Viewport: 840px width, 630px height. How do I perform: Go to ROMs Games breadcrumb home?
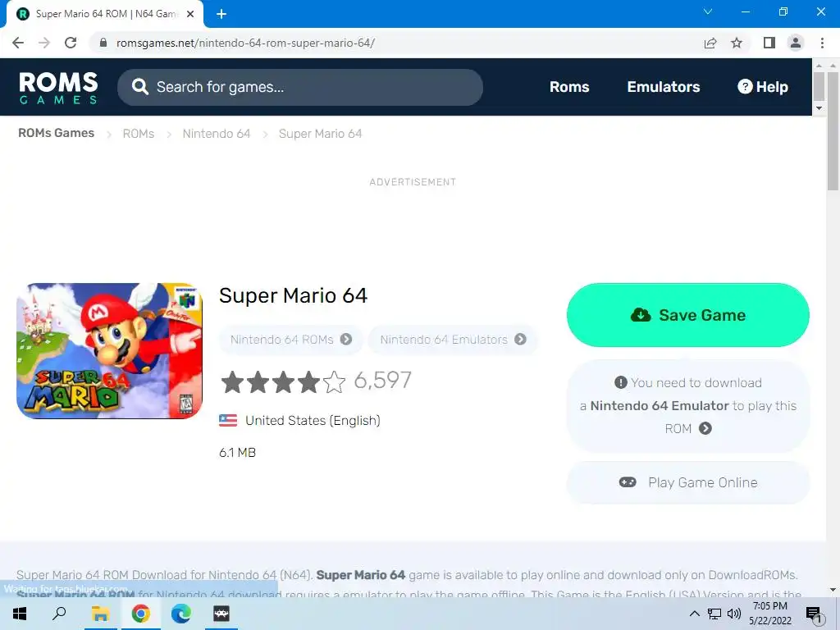[57, 133]
